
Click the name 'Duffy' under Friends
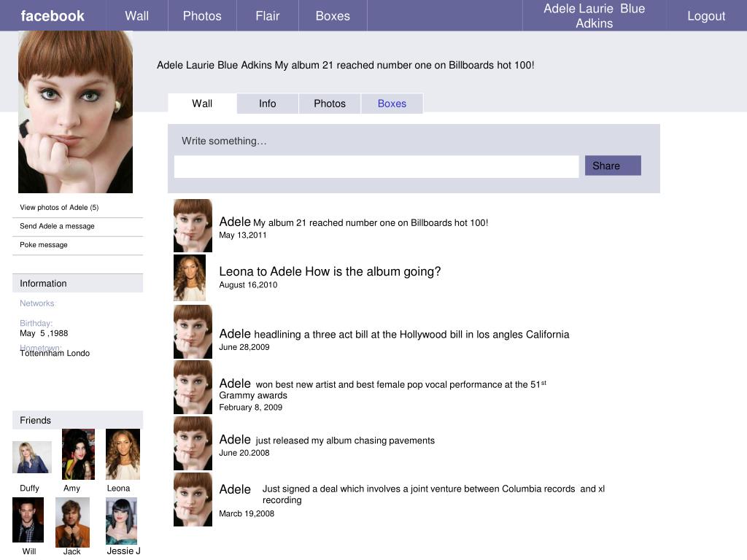[x=29, y=488]
